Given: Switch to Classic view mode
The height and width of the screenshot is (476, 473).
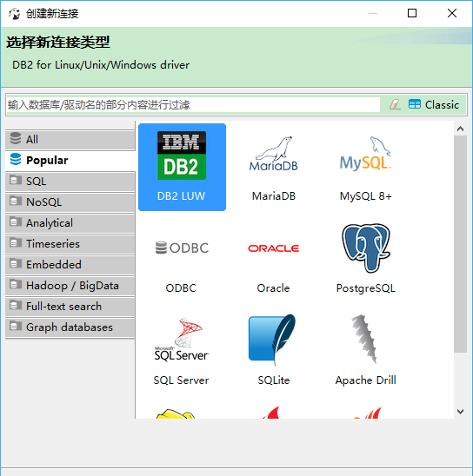Looking at the screenshot, I should (x=434, y=104).
